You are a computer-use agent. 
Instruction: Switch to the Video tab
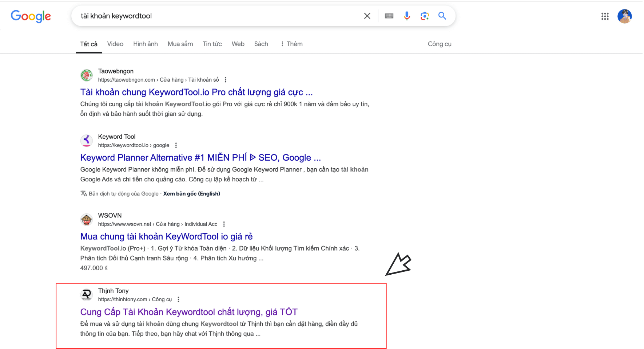point(115,44)
